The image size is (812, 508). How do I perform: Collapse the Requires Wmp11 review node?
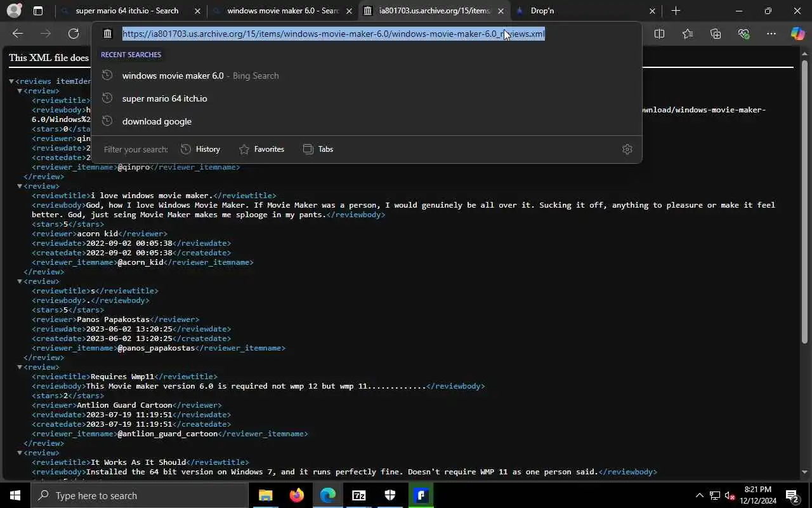tap(19, 367)
